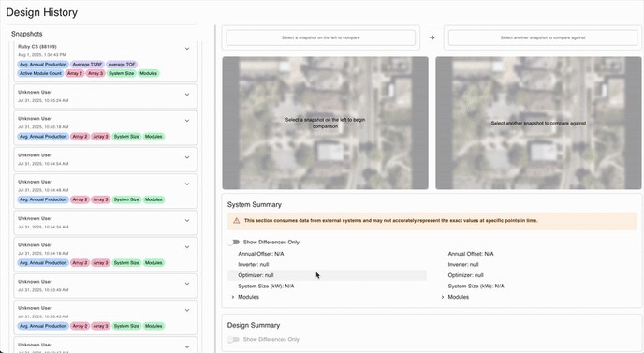Click the right aerial map preview
This screenshot has width=644, height=353.
[538, 123]
